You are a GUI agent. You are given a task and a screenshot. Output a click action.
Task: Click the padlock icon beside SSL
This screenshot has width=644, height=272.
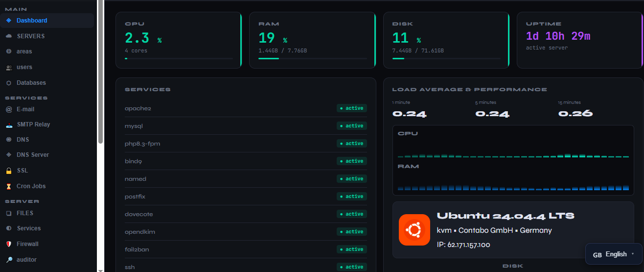(x=9, y=171)
